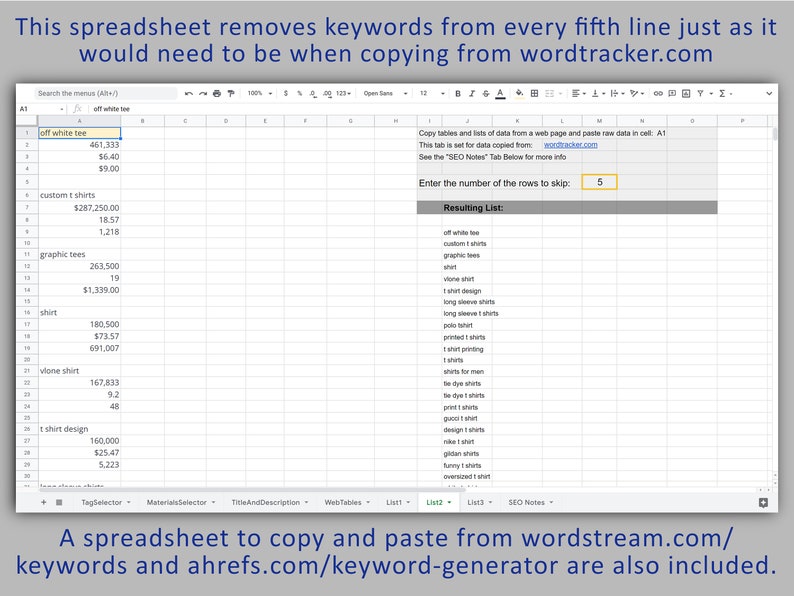Viewport: 794px width, 596px height.
Task: Select column J header
Action: (467, 121)
